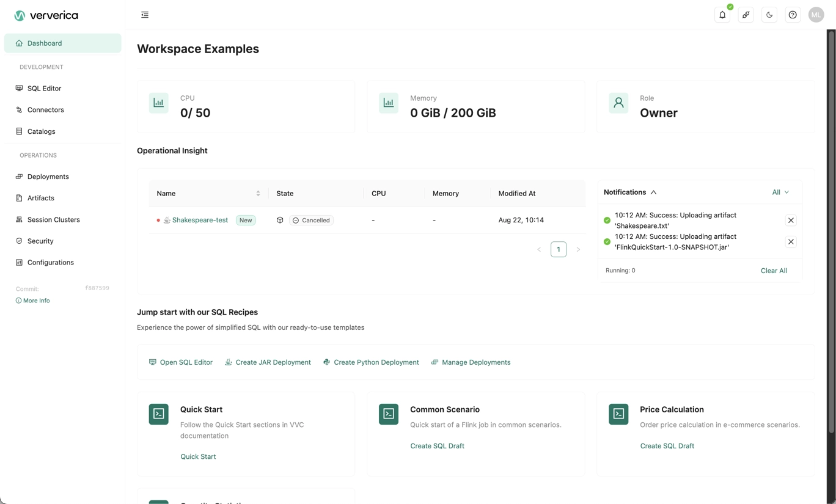The image size is (836, 504).
Task: Click the Role user icon
Action: pyautogui.click(x=618, y=103)
